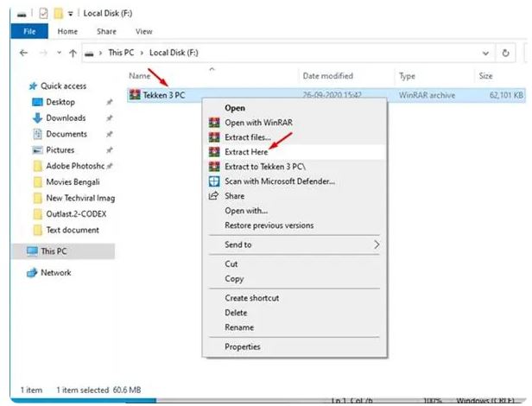The width and height of the screenshot is (532, 406).
Task: Click WinRAR icon beside Extract Here
Action: click(x=214, y=152)
